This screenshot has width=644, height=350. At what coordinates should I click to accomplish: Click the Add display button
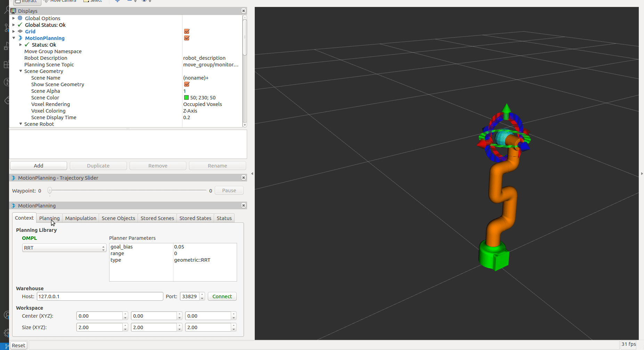click(39, 166)
